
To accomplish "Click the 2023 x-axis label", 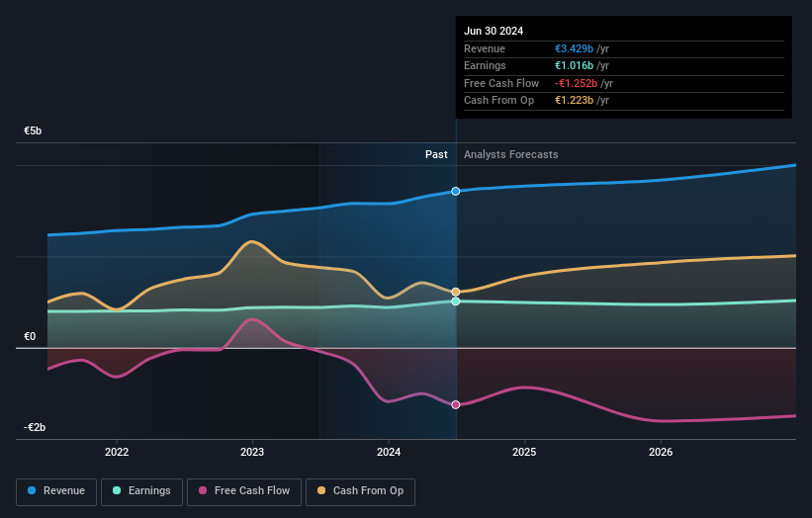I will tap(252, 452).
